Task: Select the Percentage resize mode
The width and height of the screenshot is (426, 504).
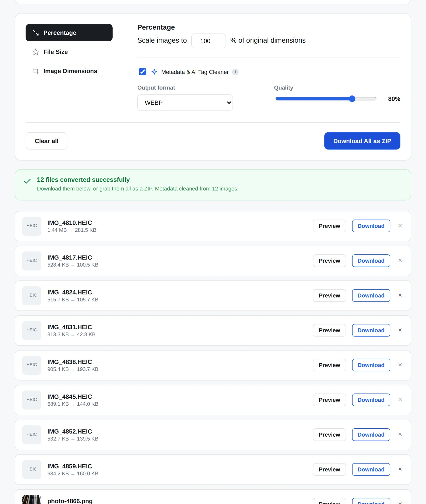Action: (69, 32)
